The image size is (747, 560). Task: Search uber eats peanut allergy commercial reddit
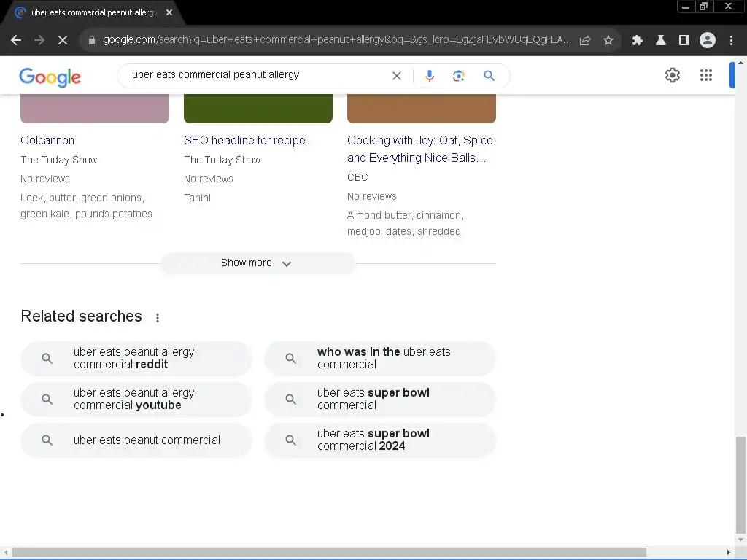(x=136, y=359)
